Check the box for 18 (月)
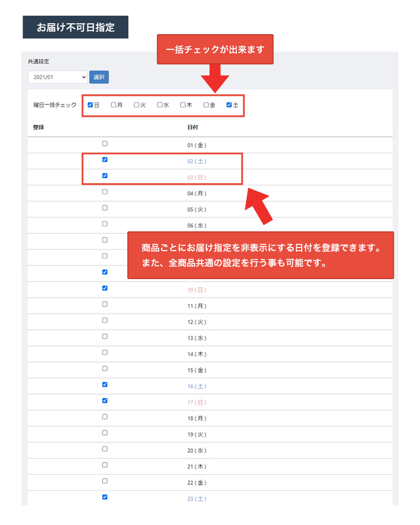The height and width of the screenshot is (525, 420). 105,417
